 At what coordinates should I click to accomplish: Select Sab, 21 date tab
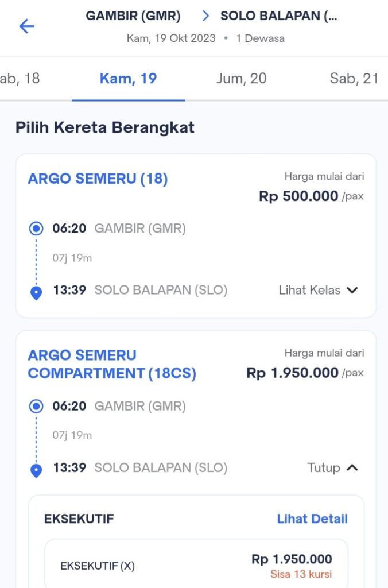(x=354, y=79)
